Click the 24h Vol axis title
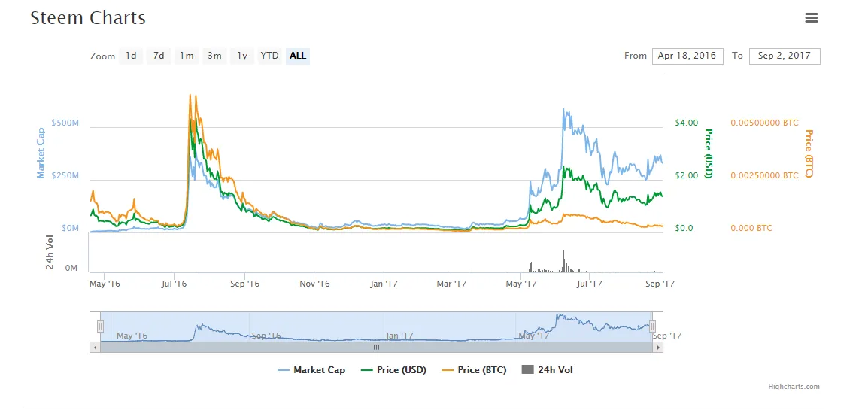This screenshot has width=868, height=410. click(50, 254)
